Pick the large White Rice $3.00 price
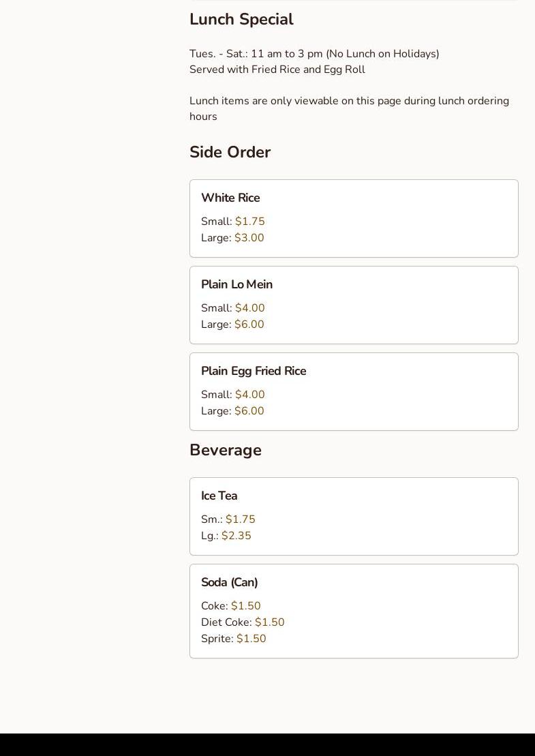The image size is (535, 756). [x=249, y=238]
